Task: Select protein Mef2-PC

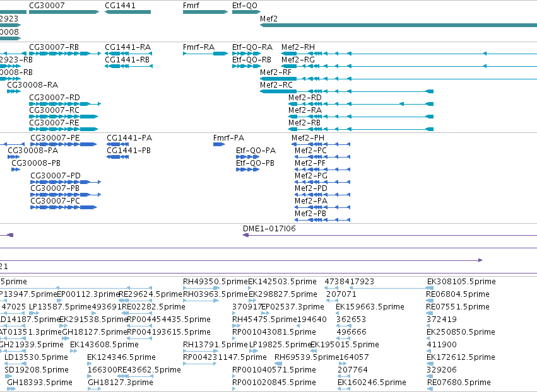Action: 322,157
